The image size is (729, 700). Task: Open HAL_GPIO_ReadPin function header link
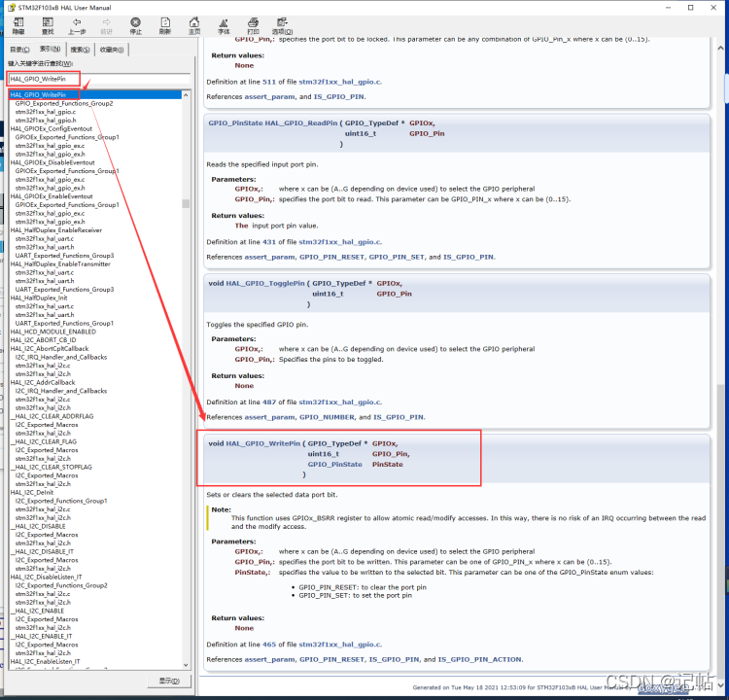click(300, 123)
